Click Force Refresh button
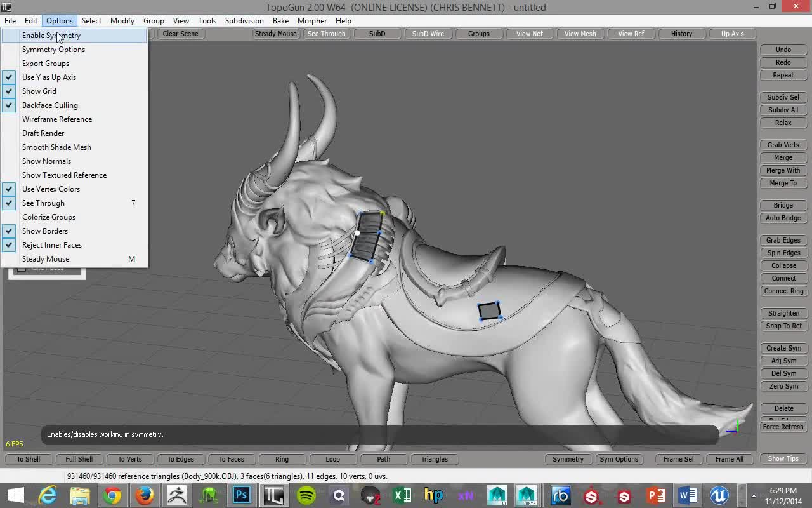Image resolution: width=812 pixels, height=508 pixels. [x=783, y=427]
